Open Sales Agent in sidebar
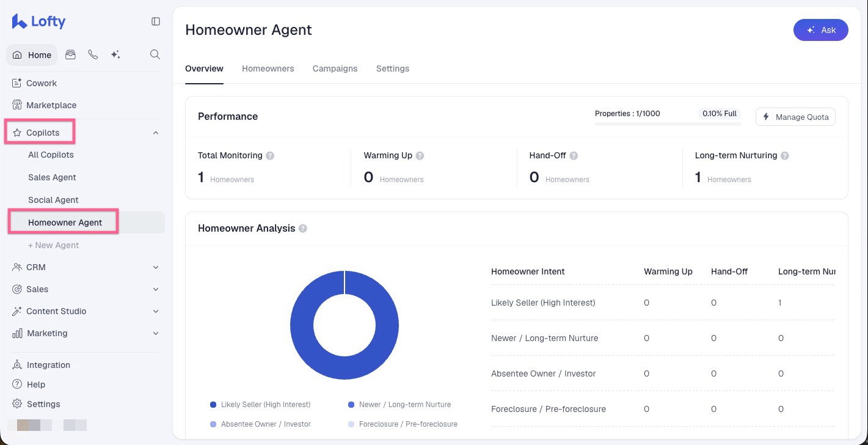868x445 pixels. [52, 177]
